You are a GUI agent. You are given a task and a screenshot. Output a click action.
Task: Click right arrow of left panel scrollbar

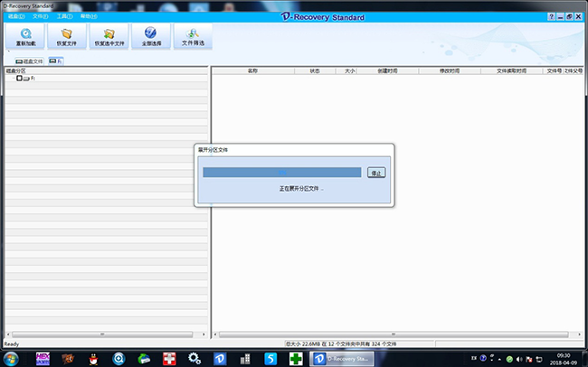tap(204, 334)
